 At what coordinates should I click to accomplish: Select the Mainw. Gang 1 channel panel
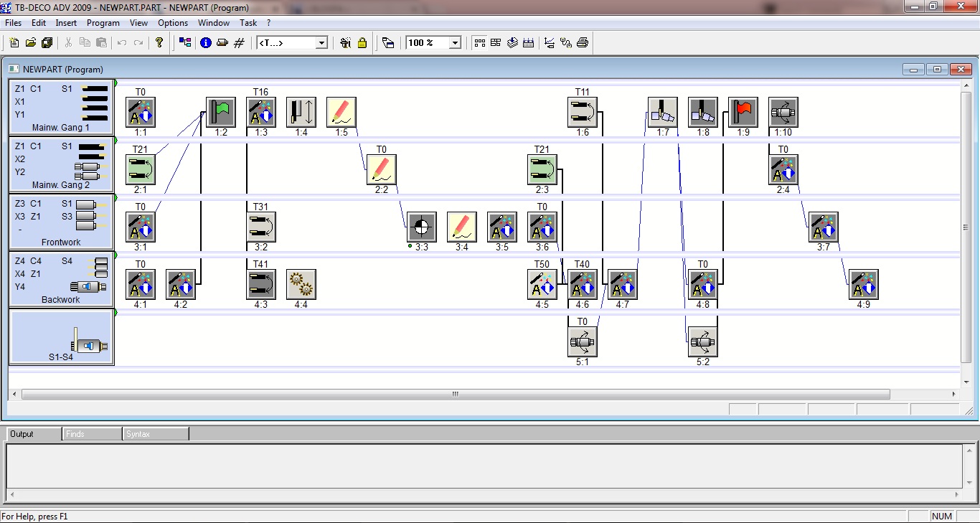(61, 107)
